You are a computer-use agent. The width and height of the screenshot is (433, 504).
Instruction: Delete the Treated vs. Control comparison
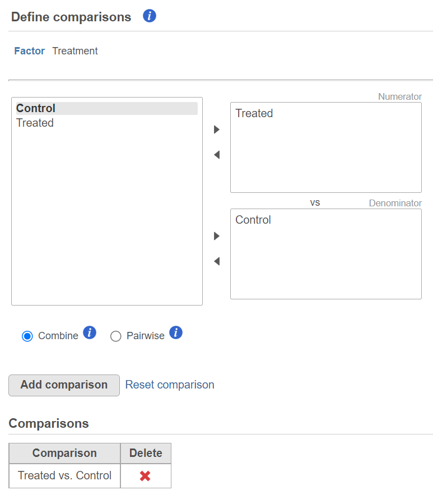tap(145, 476)
